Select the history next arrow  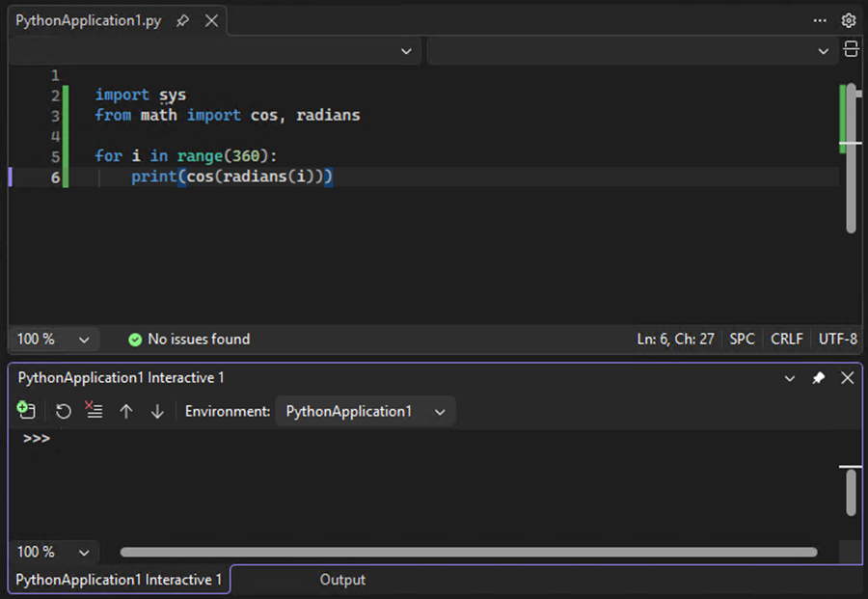pos(157,411)
